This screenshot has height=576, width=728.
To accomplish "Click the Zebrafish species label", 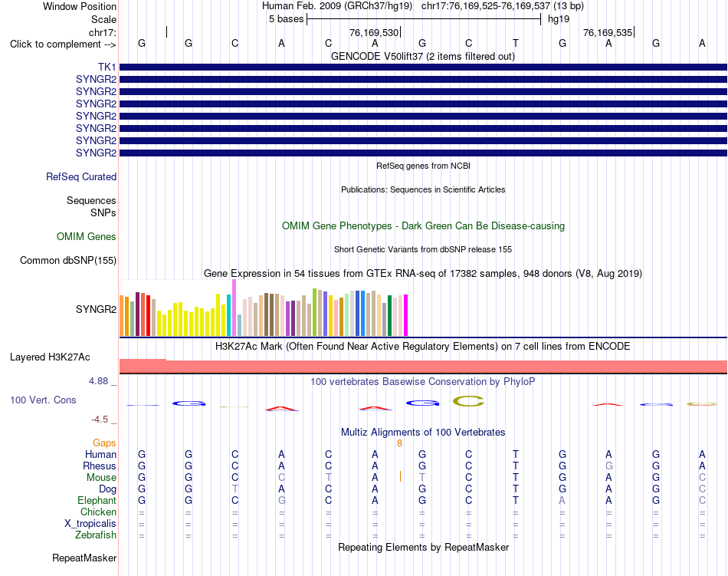I will [x=96, y=535].
